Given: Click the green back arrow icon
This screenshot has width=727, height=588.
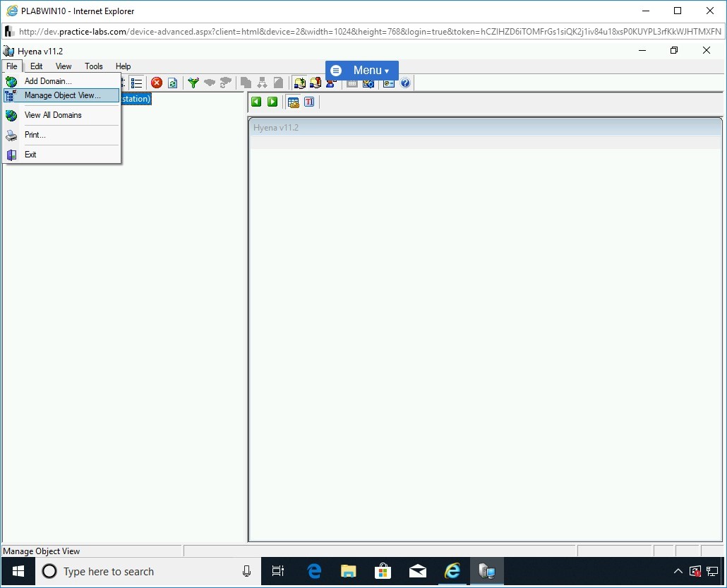Looking at the screenshot, I should (x=256, y=102).
